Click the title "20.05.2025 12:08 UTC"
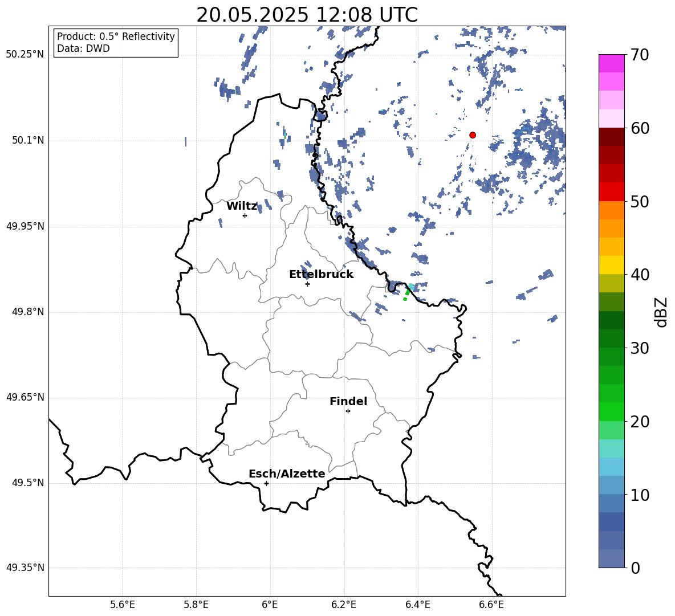675x616 pixels. (x=307, y=15)
